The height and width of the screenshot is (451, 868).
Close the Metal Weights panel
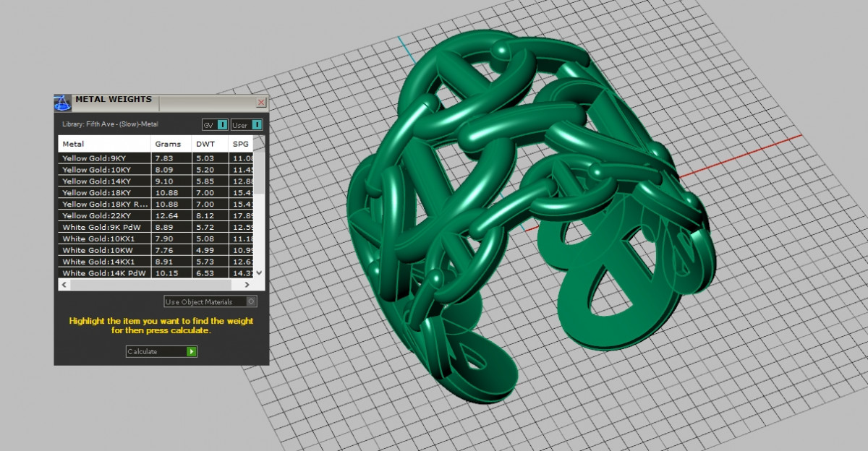261,102
